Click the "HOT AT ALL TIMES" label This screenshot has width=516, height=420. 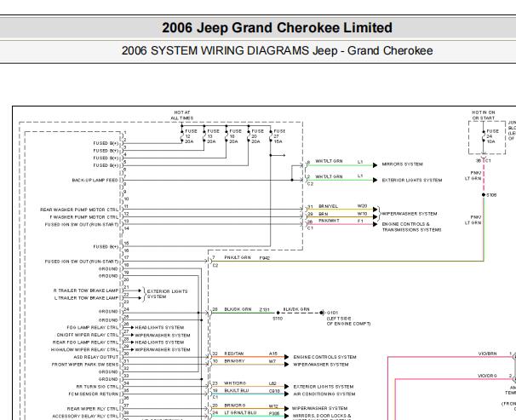(x=181, y=115)
